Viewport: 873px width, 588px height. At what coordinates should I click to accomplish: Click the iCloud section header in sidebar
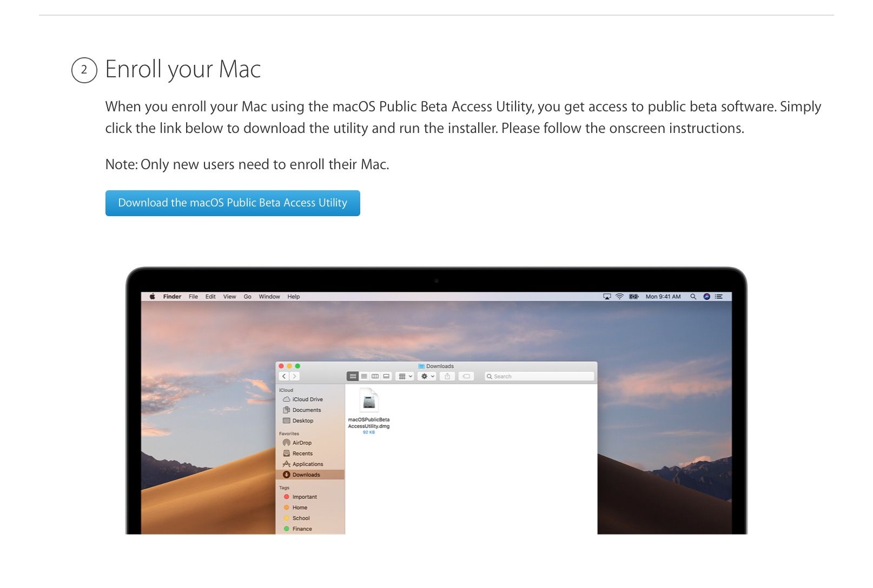286,390
